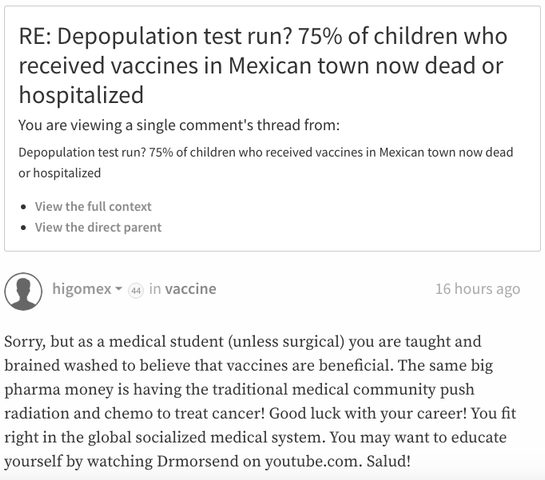Image resolution: width=545 pixels, height=480 pixels.
Task: Click the large RE: Depopulation test run heading
Action: tap(263, 65)
